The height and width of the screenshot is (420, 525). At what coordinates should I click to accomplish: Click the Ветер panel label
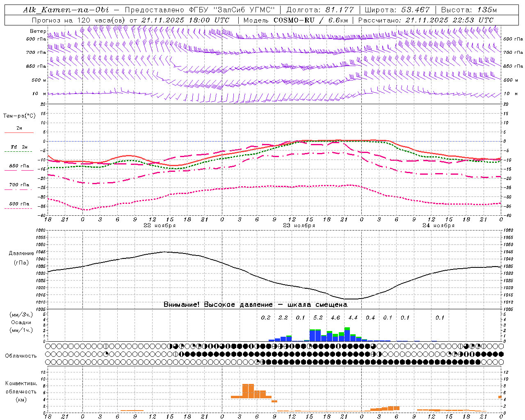tap(38, 31)
